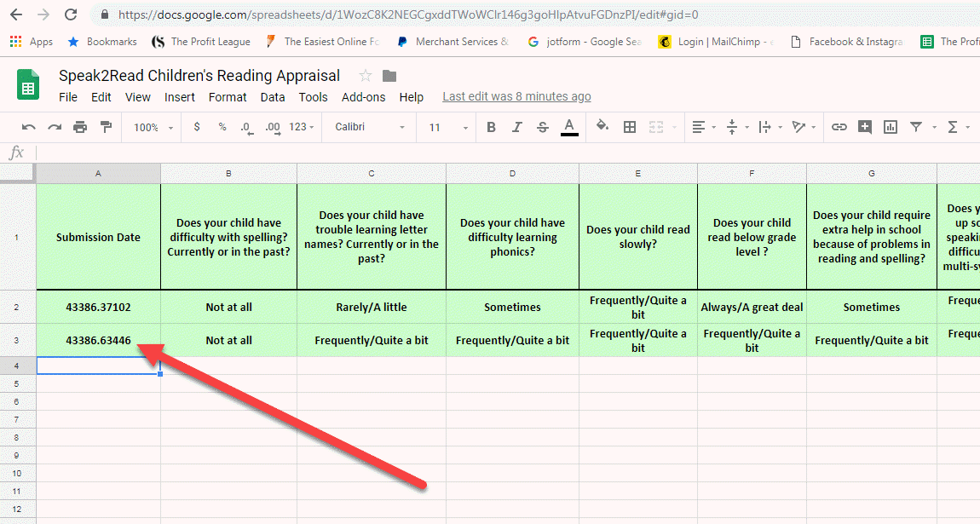The height and width of the screenshot is (524, 980).
Task: Open the insert chart tool
Action: tap(889, 126)
